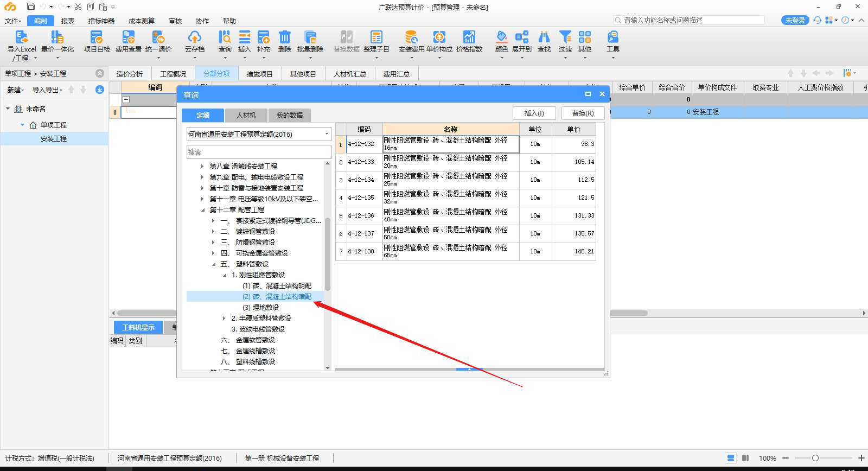Focus the 搜索 search box in the query dialog
The width and height of the screenshot is (868, 471).
[x=259, y=152]
